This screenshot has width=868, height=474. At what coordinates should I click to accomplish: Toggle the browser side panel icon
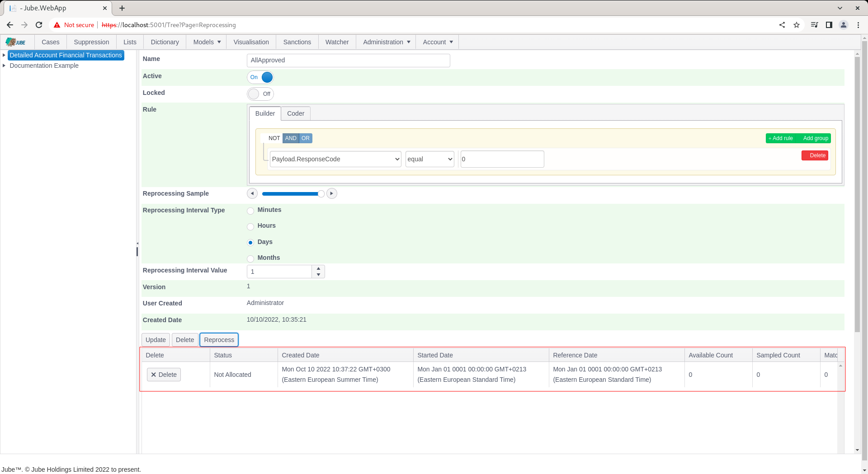829,25
